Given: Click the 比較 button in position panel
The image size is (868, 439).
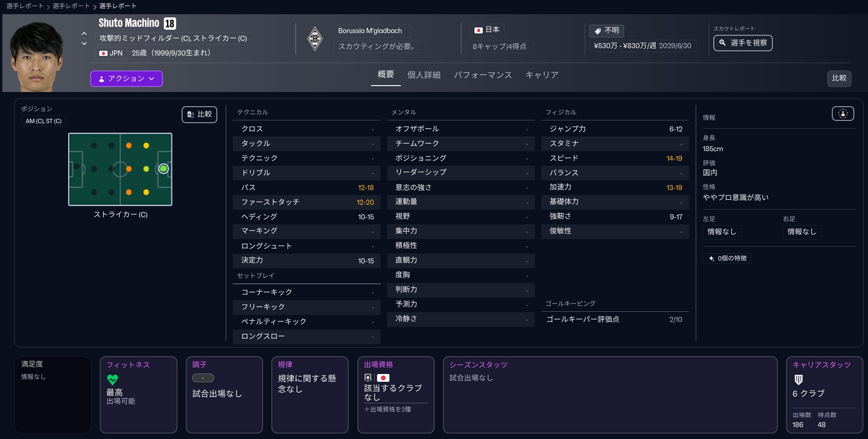Looking at the screenshot, I should 199,114.
